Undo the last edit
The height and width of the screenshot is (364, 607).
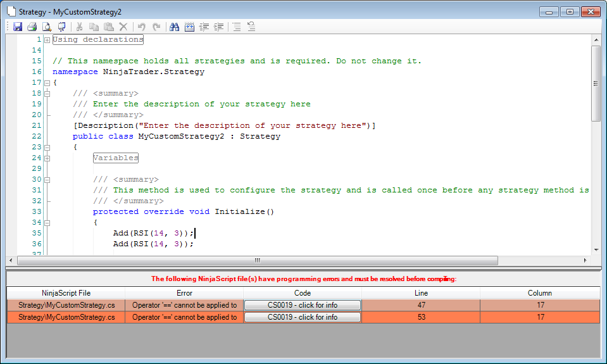[x=142, y=27]
